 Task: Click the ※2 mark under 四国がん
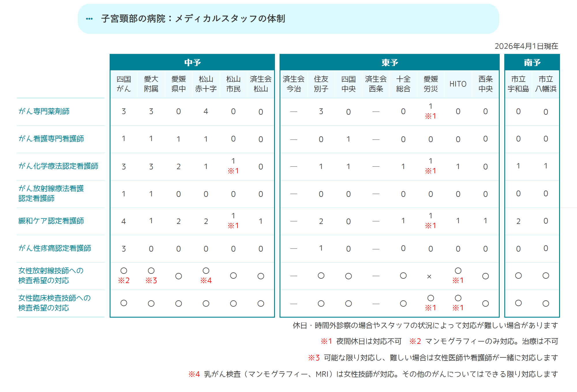tap(124, 280)
